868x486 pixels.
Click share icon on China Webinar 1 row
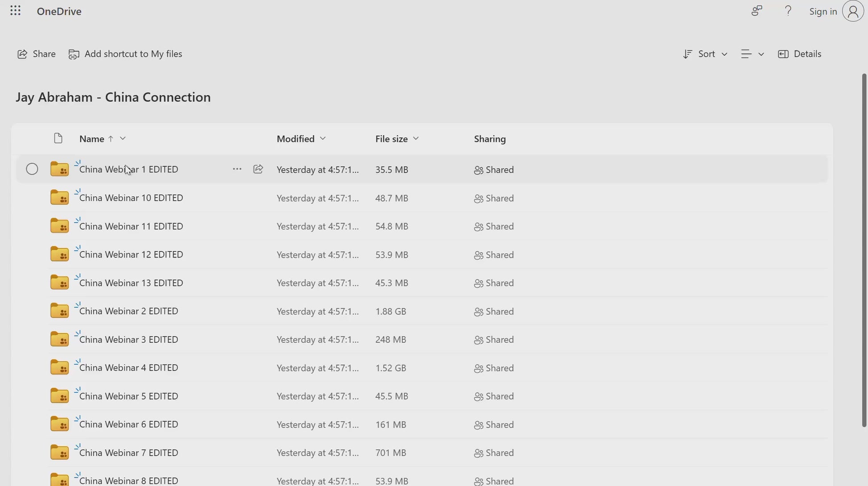(258, 169)
